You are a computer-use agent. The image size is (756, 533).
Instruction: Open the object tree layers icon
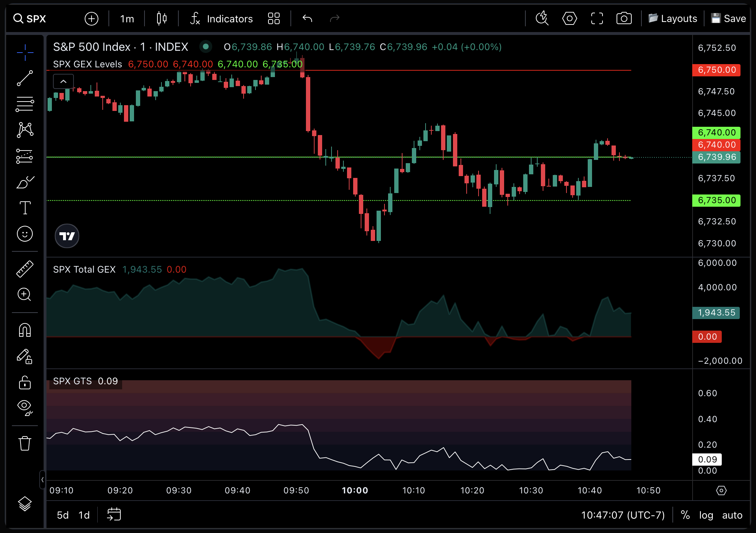[x=25, y=503]
